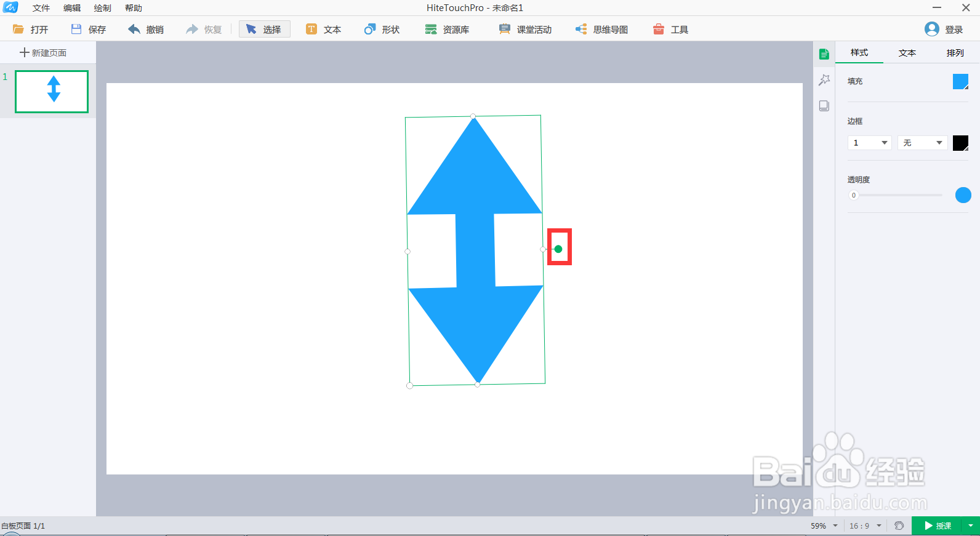Choose the 文本 text tool

point(324,30)
